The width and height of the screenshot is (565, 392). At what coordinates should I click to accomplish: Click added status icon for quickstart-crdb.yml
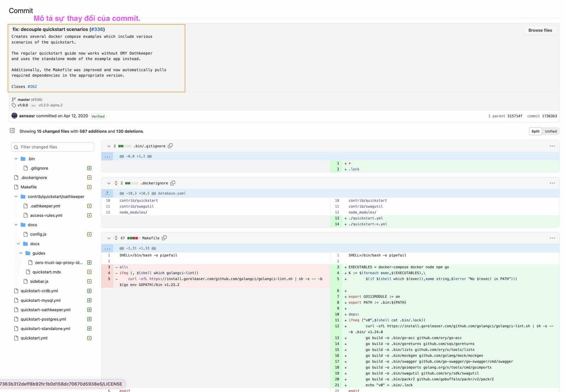click(89, 291)
